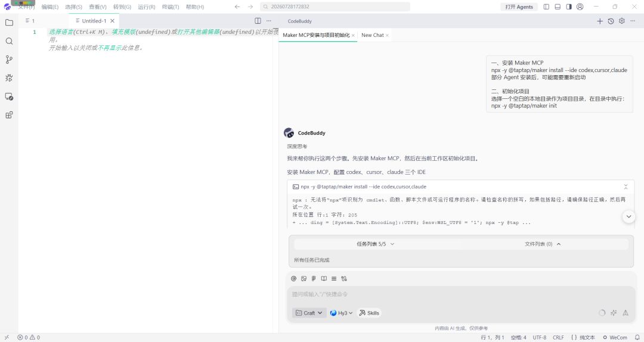Open the Craft mode dropdown
Image resolution: width=644 pixels, height=342 pixels.
click(309, 313)
